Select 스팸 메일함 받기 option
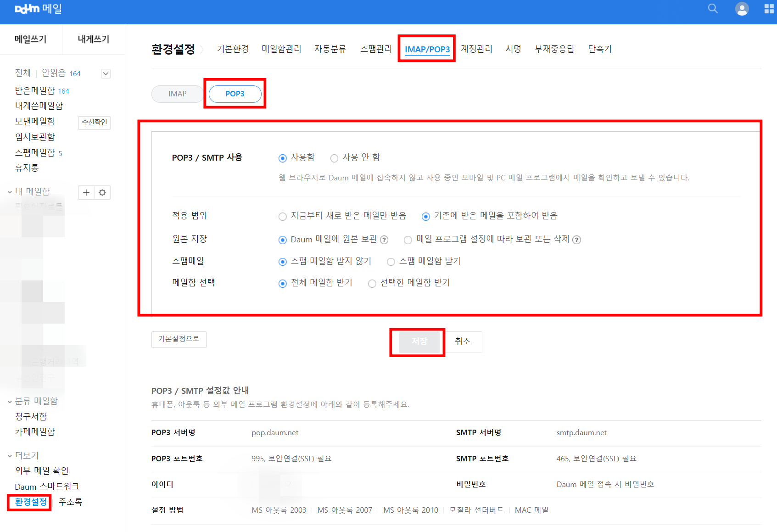The width and height of the screenshot is (777, 532). 391,262
